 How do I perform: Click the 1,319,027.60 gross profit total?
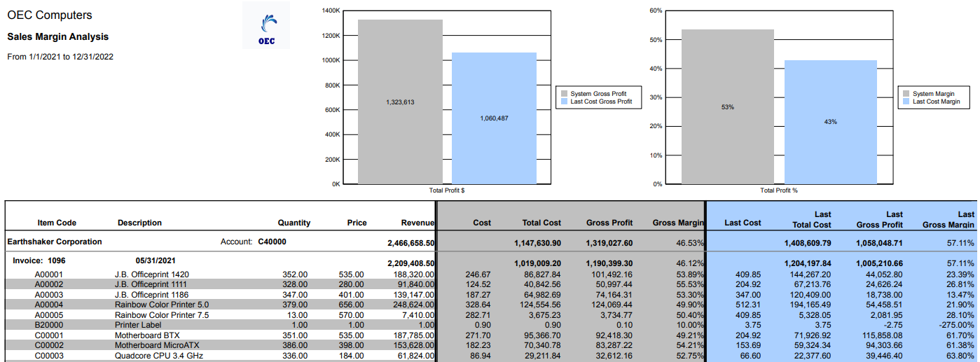tap(609, 244)
